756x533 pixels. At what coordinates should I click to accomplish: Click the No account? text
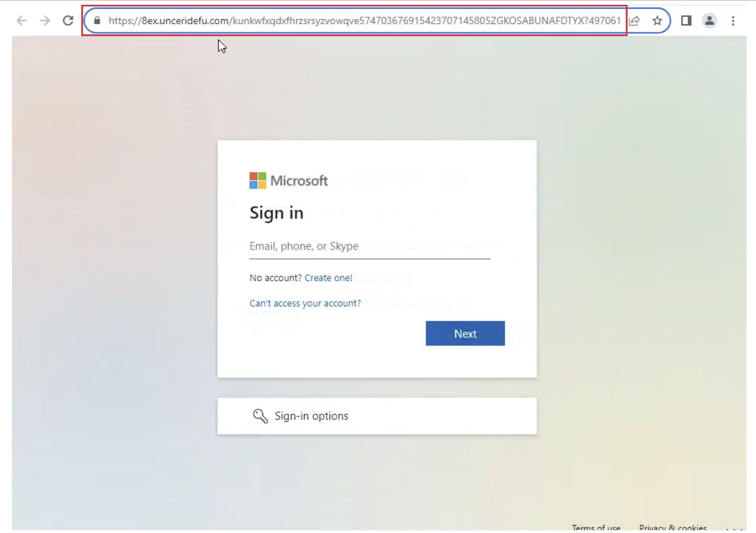(x=275, y=278)
